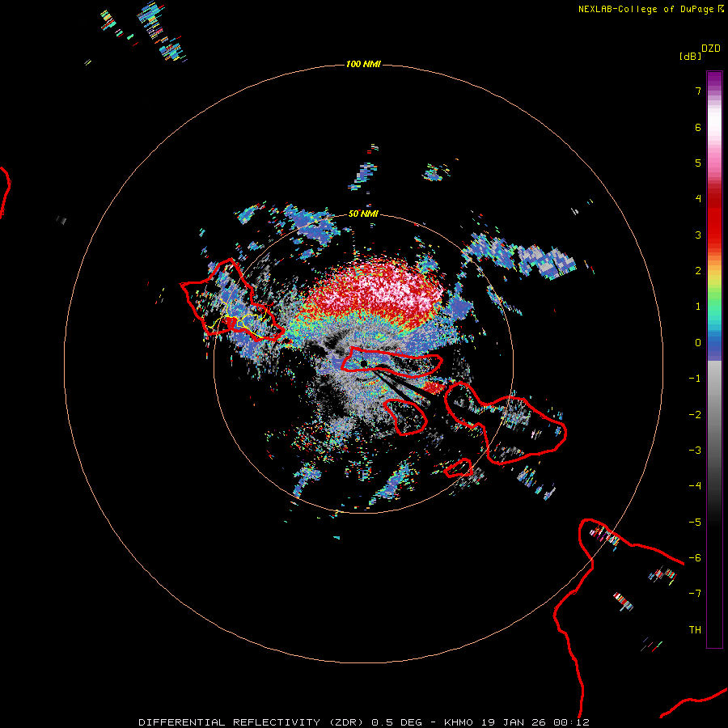Click the 1 tick label on color scale
This screenshot has width=728, height=728.
698,307
